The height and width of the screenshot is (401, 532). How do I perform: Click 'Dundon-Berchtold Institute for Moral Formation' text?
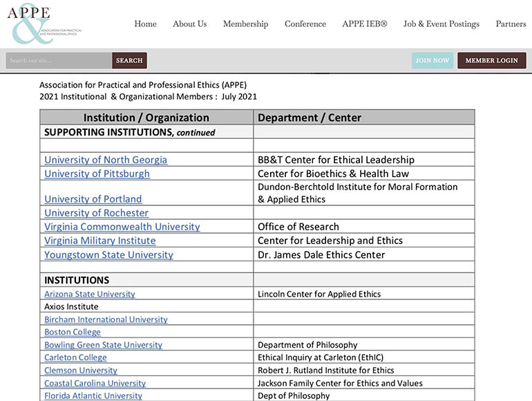pos(358,187)
